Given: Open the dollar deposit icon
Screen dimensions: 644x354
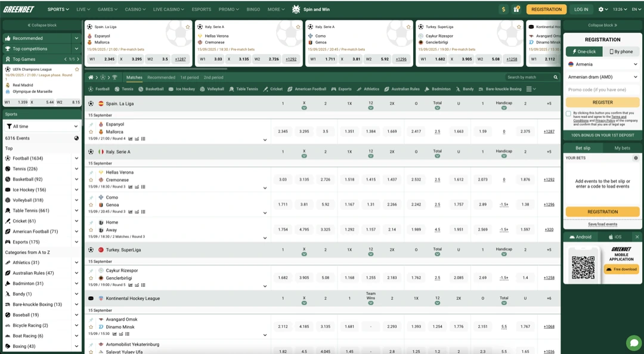Looking at the screenshot, I should point(503,9).
